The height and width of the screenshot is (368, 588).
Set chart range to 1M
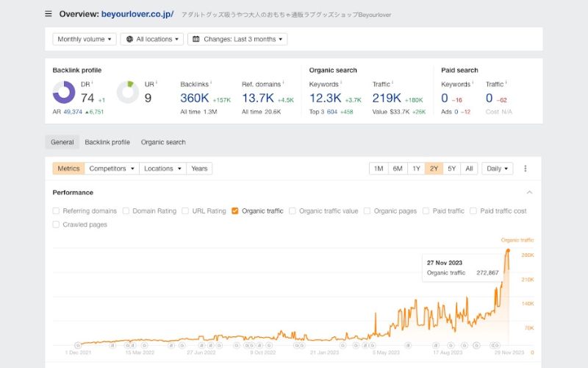tap(379, 169)
